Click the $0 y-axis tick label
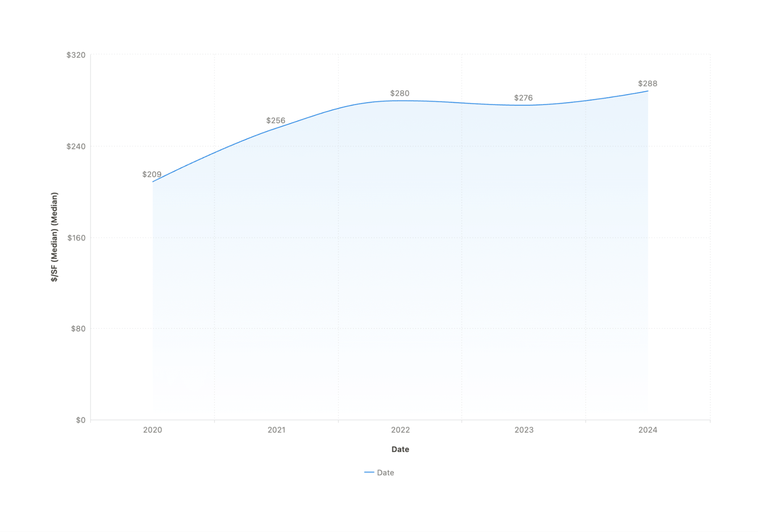The image size is (758, 532). (80, 420)
